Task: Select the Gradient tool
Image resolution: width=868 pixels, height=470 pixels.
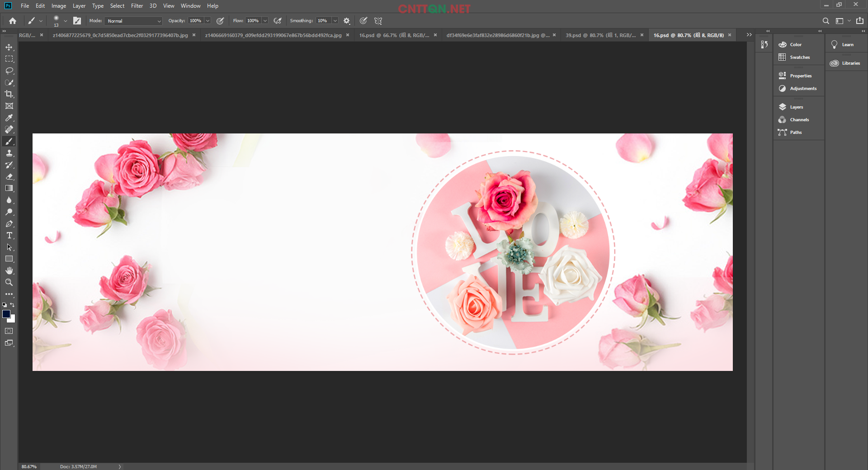Action: (x=9, y=188)
